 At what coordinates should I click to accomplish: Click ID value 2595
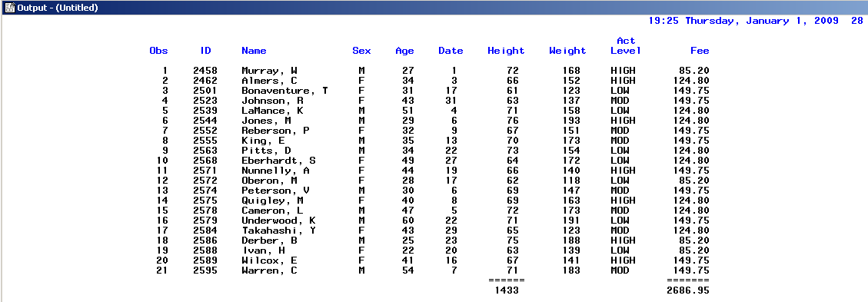tap(205, 270)
